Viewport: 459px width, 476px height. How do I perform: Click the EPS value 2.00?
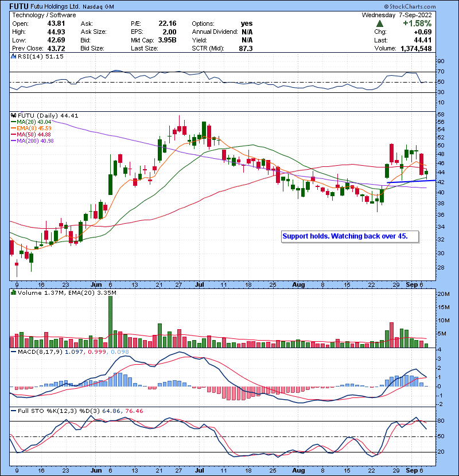(x=169, y=32)
